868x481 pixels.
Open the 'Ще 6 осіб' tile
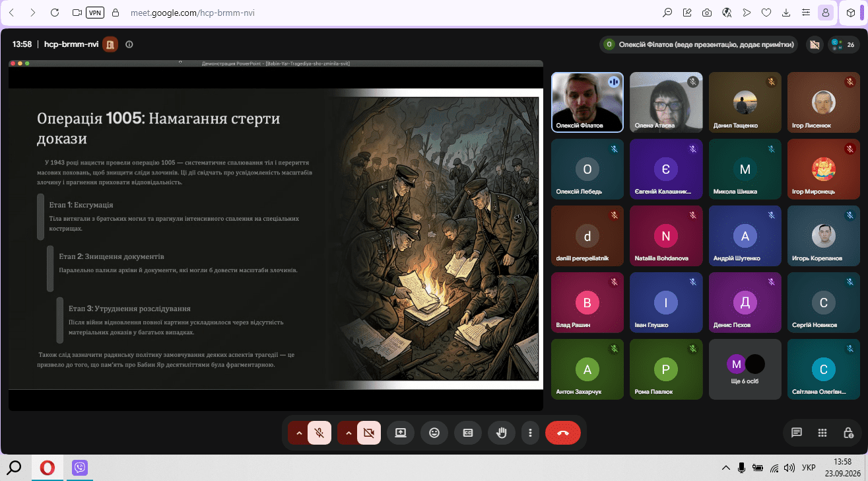tap(745, 369)
